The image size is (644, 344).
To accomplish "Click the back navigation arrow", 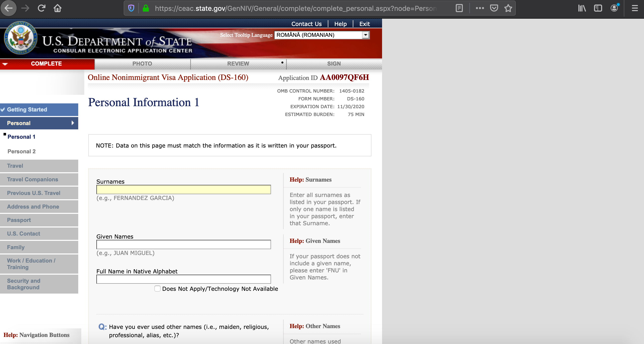I will tap(8, 8).
